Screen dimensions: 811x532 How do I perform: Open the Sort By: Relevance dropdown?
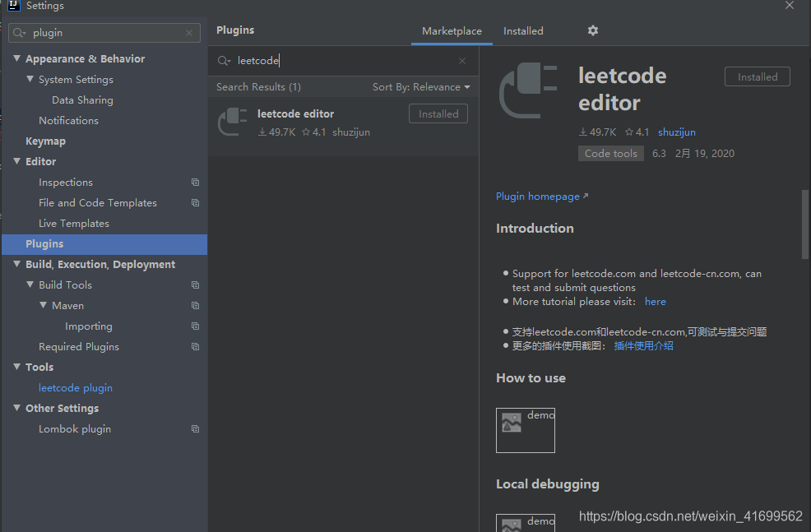pos(421,87)
